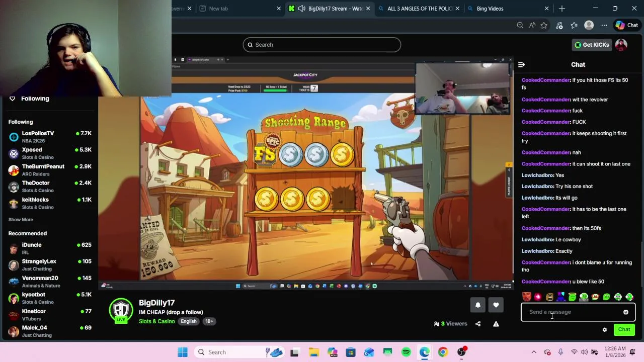Report the stream via warning triangle icon
This screenshot has height=362, width=644.
496,324
